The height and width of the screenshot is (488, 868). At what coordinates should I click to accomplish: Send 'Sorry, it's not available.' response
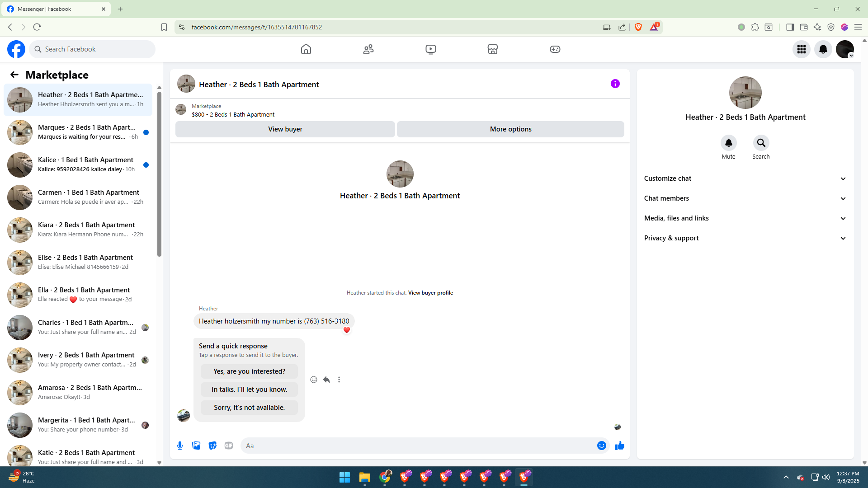(x=250, y=408)
